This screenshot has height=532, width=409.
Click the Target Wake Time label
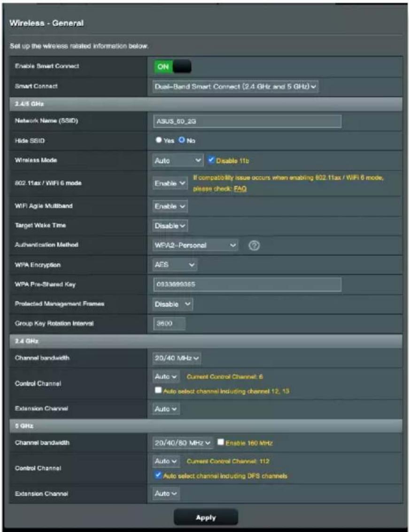(40, 225)
